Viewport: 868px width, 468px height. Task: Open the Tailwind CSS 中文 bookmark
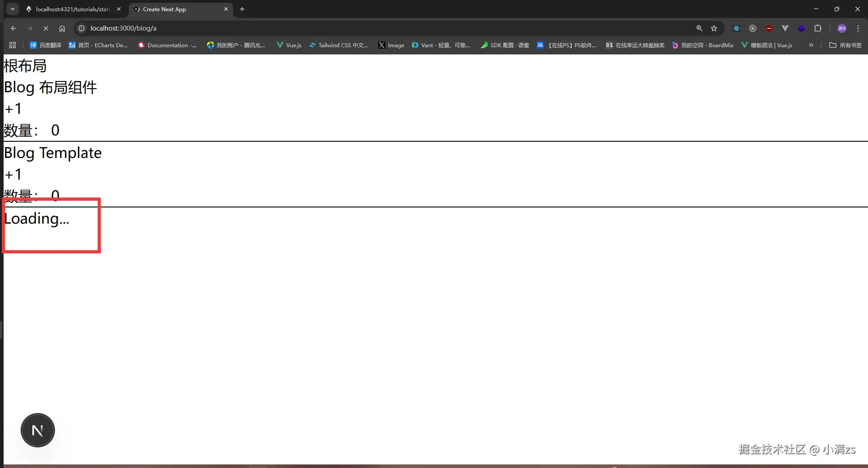point(339,45)
